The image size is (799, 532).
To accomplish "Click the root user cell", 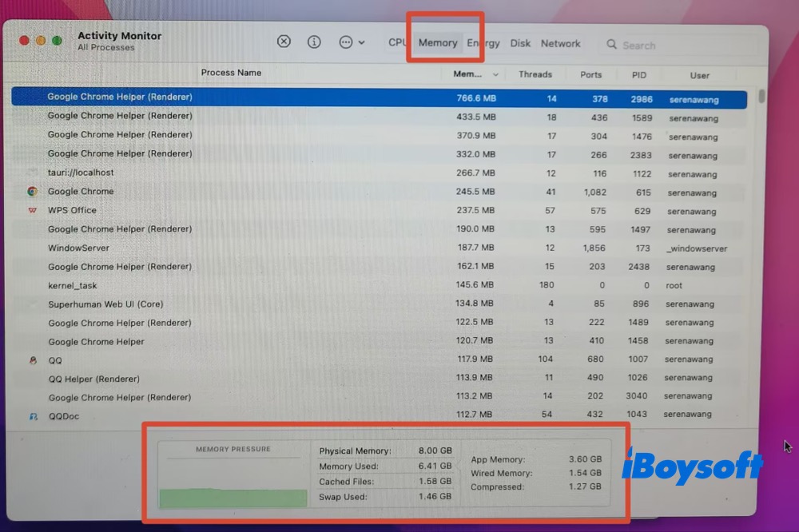I will [674, 285].
